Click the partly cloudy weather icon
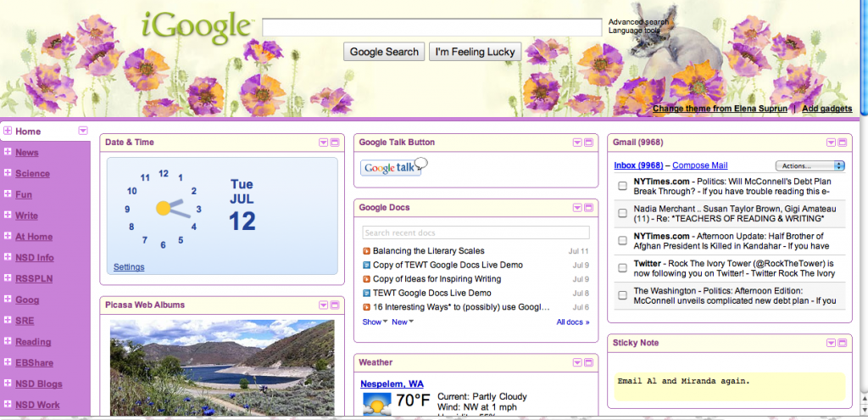The height and width of the screenshot is (420, 868). point(376,405)
